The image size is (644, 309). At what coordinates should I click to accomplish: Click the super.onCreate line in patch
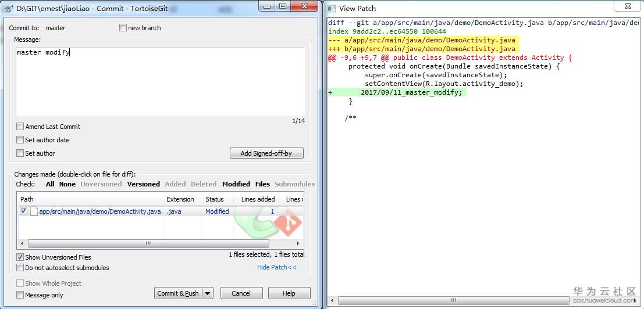point(436,75)
